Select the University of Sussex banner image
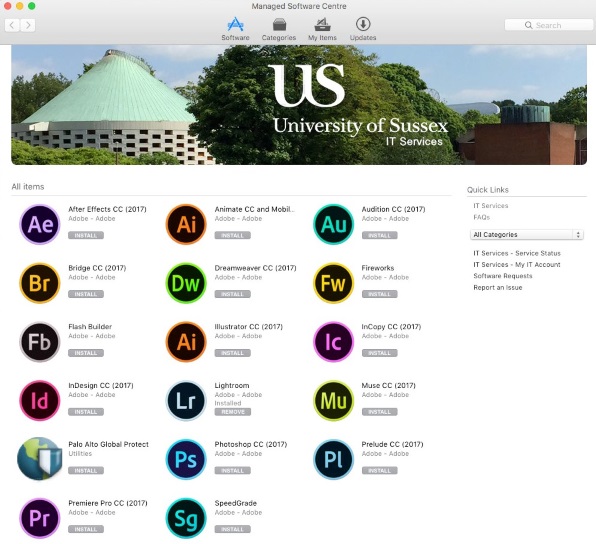The height and width of the screenshot is (544, 596). tap(299, 105)
